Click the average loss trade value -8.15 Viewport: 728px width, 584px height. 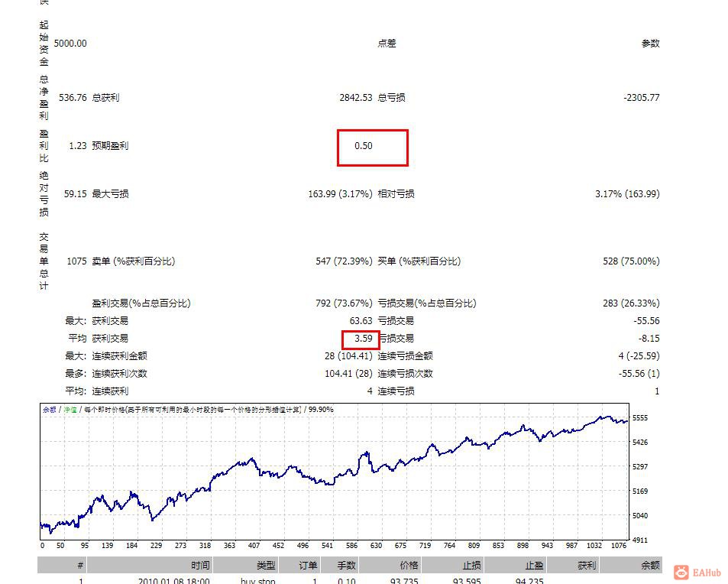coord(649,339)
